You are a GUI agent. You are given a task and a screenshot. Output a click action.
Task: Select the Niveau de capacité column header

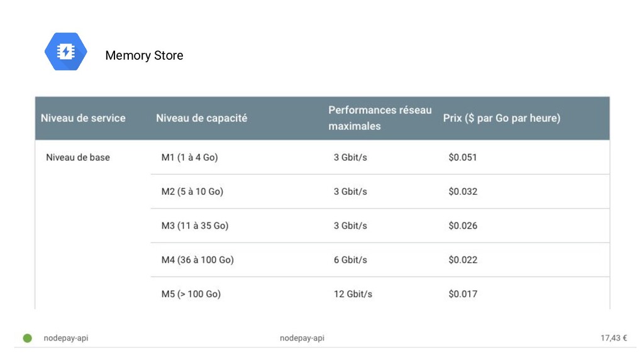click(x=201, y=118)
